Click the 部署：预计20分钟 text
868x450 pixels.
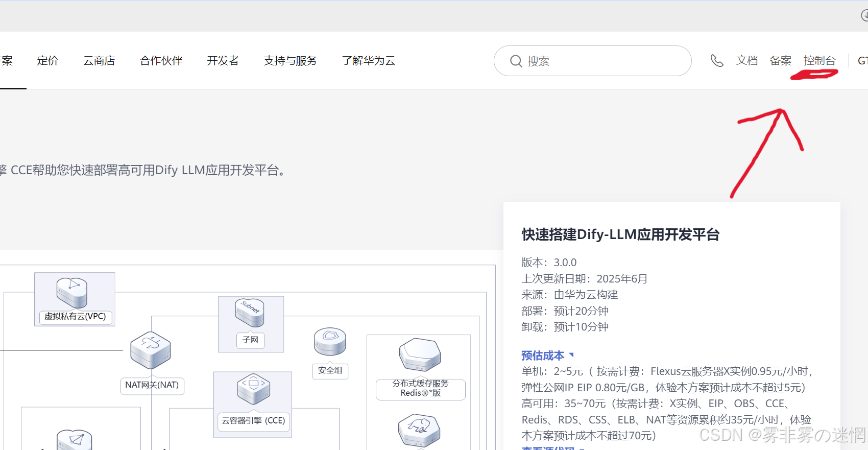[x=565, y=311]
